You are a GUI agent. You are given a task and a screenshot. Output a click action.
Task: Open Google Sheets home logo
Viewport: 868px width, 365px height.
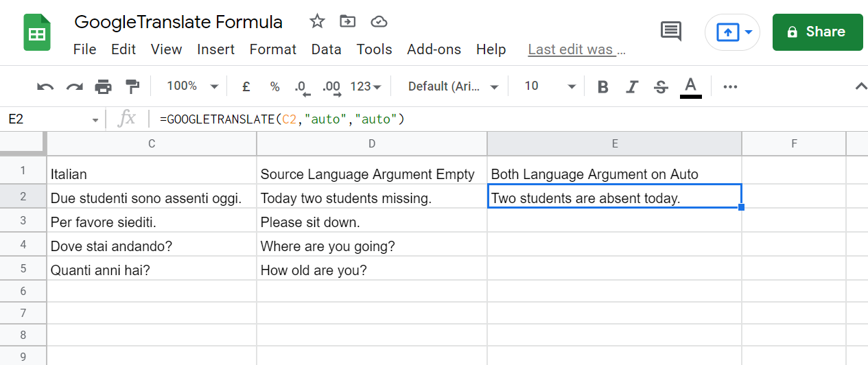point(38,32)
